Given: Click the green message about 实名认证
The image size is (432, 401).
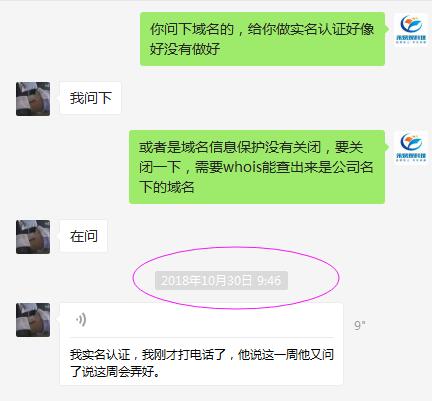Looking at the screenshot, I should (262, 39).
